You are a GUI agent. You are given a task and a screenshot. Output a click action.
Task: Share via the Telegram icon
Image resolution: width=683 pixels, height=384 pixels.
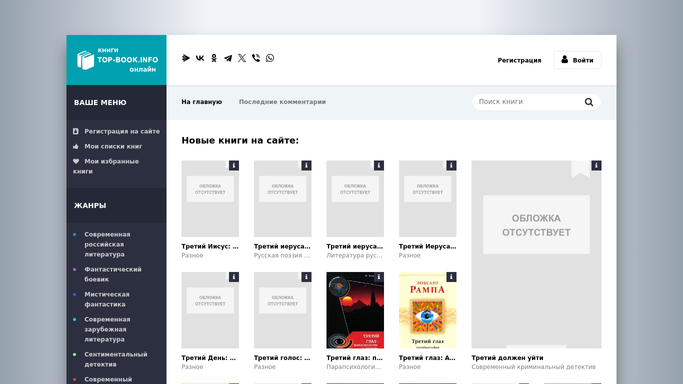[228, 58]
